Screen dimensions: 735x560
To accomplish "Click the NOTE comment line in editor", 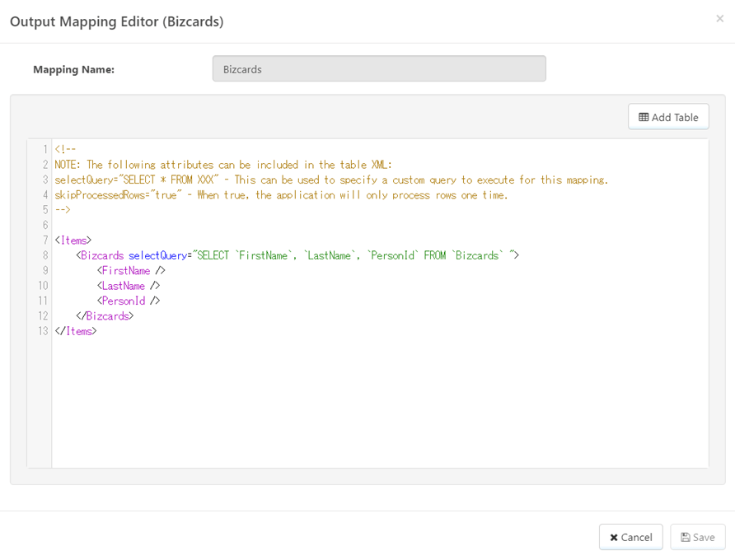I will click(222, 165).
